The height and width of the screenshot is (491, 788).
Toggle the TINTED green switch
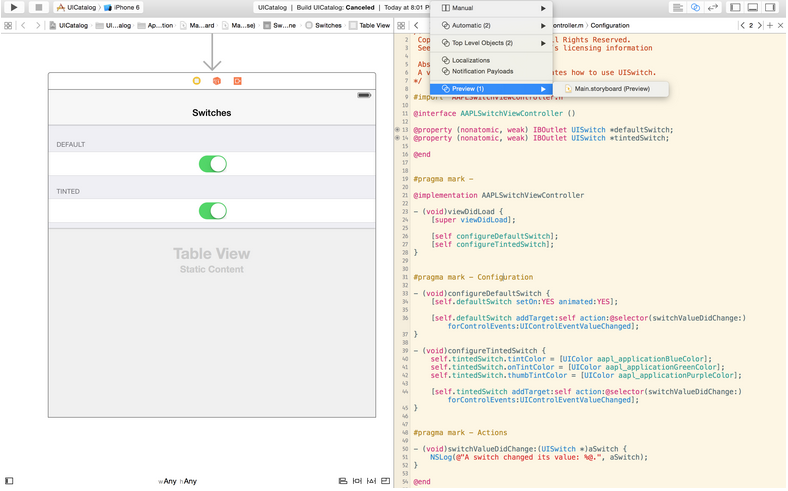[212, 210]
